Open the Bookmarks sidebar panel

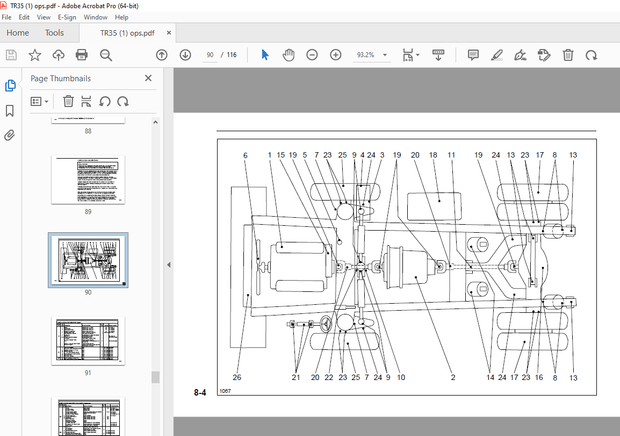tap(10, 111)
